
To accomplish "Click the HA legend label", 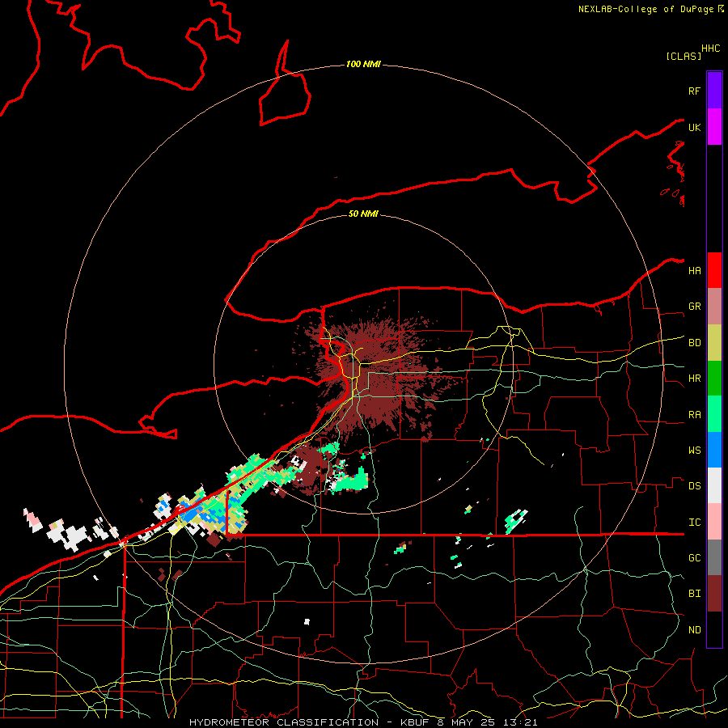I will [694, 270].
